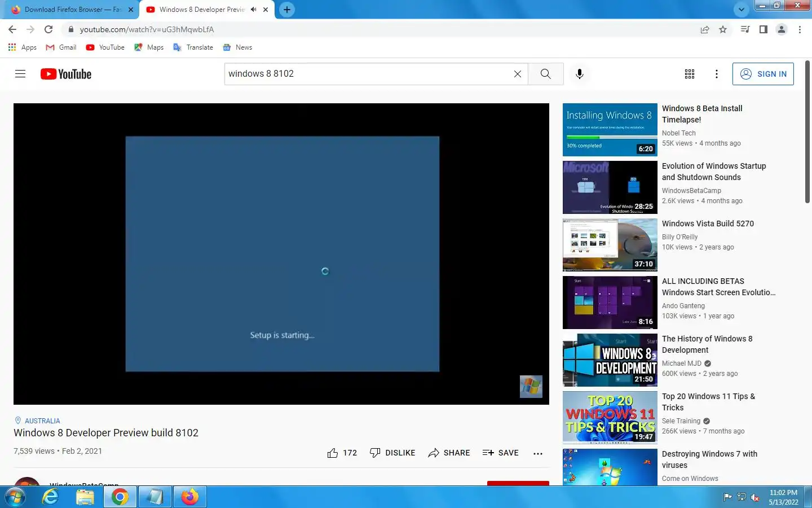Viewport: 812px width, 508px height.
Task: Reload the current page
Action: (x=48, y=29)
